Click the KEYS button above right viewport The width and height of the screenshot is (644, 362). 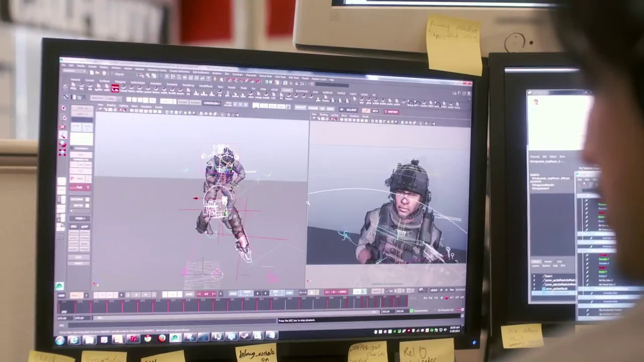point(375,111)
